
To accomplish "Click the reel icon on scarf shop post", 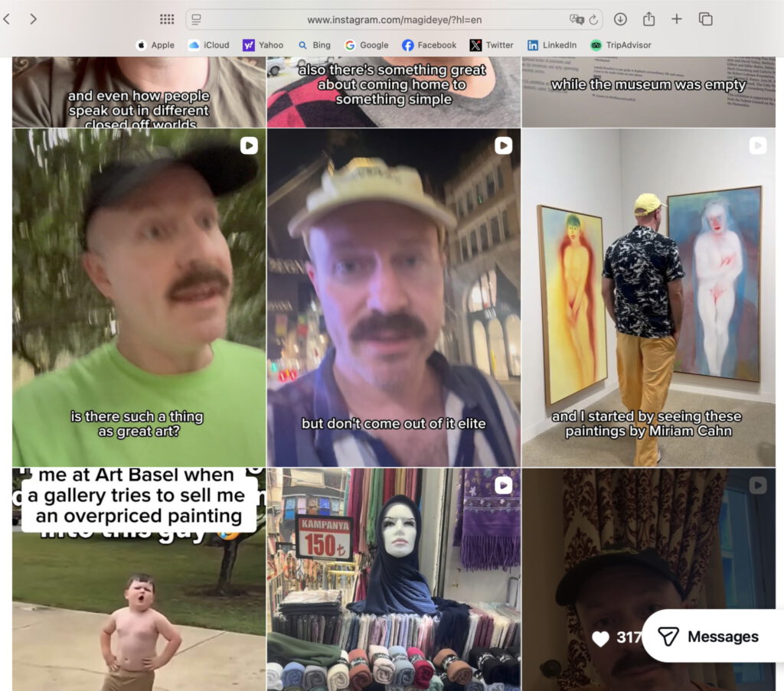I will pos(504,485).
